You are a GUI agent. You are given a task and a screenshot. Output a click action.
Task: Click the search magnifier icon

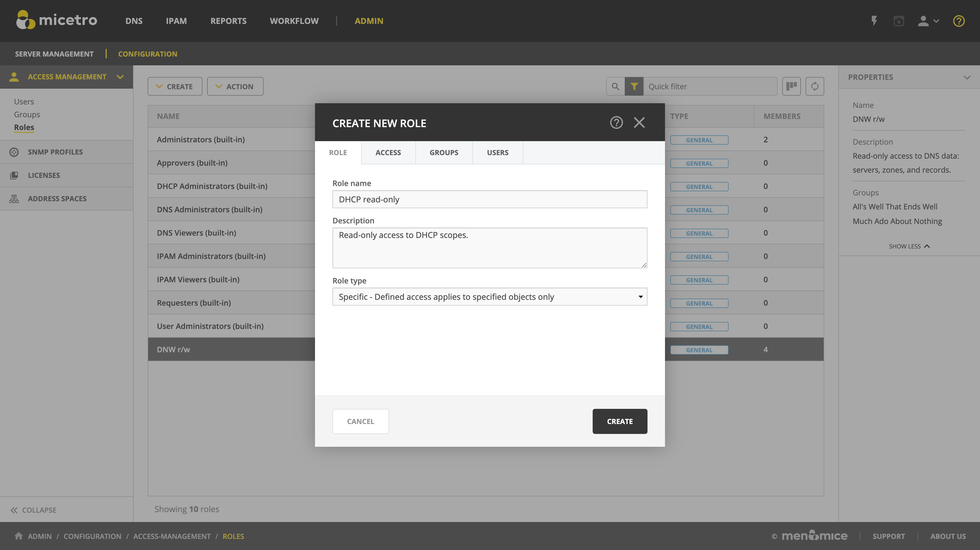(x=615, y=86)
